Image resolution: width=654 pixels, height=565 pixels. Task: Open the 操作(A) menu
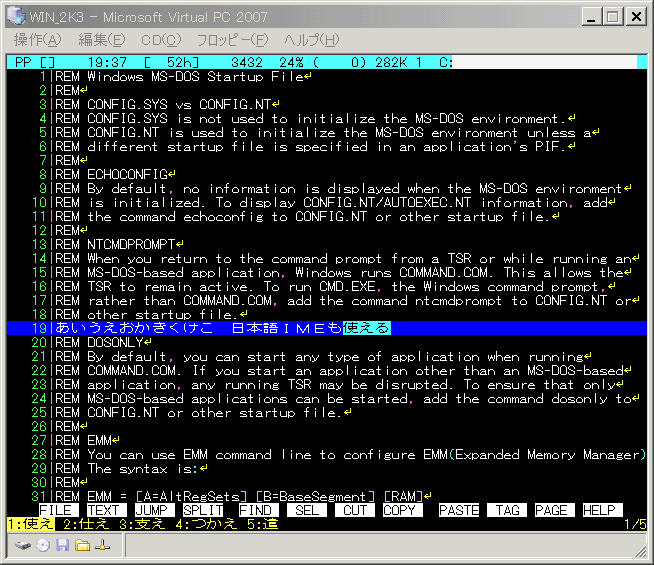[37, 40]
